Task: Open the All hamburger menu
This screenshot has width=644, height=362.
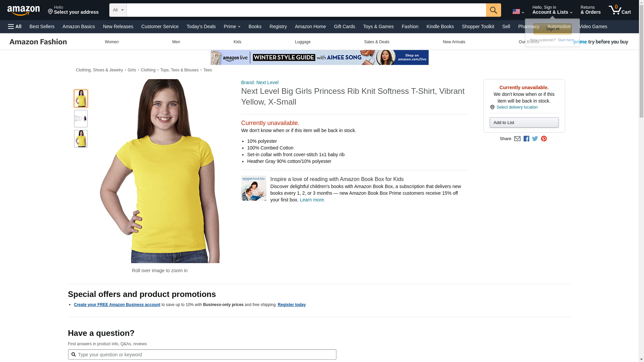Action: [15, 26]
